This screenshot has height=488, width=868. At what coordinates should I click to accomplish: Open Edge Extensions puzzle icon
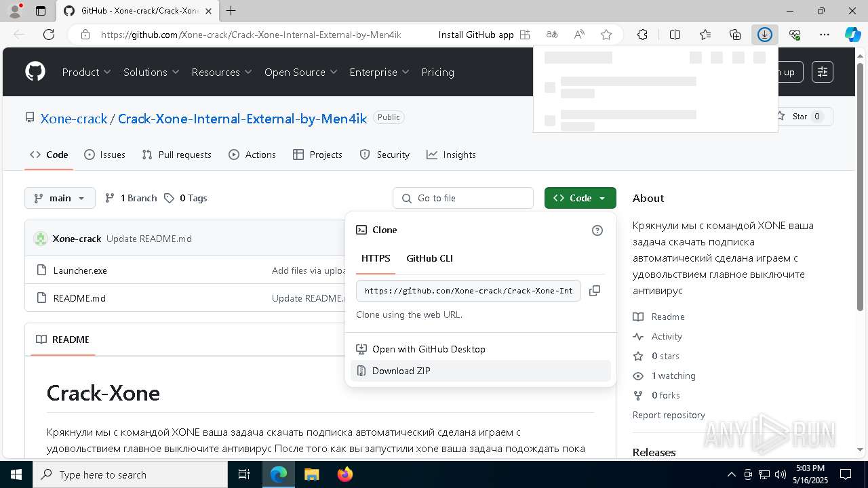pos(642,35)
